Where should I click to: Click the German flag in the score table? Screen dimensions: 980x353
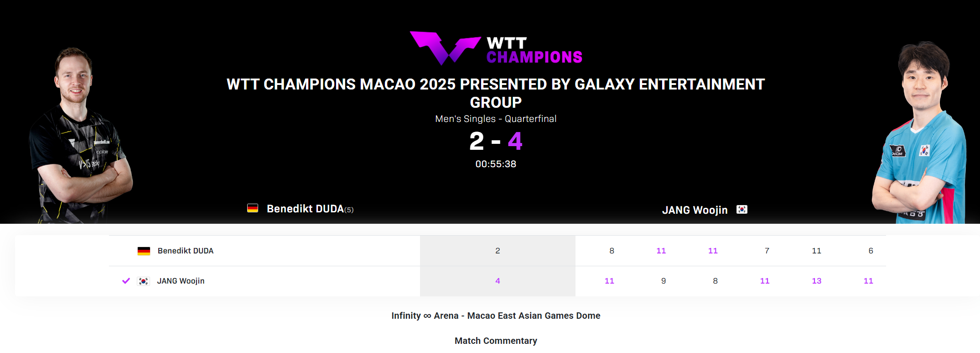(144, 251)
